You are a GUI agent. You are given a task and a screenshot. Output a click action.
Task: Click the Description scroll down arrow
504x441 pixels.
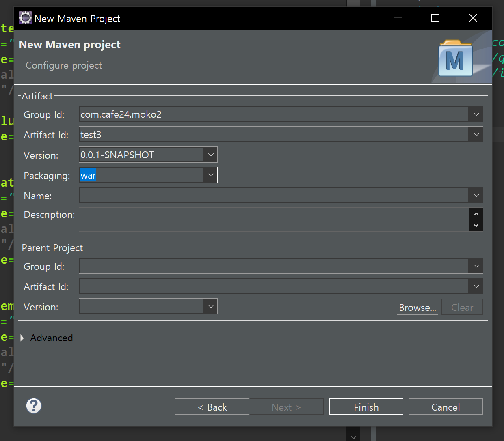[x=476, y=225]
